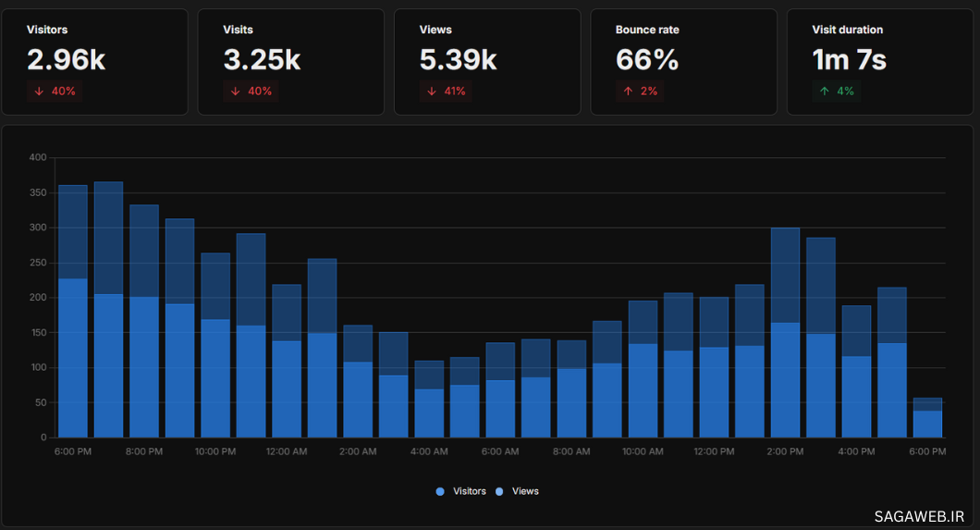Click the down arrow in Visits 40% badge
The width and height of the screenshot is (980, 530).
pyautogui.click(x=235, y=92)
